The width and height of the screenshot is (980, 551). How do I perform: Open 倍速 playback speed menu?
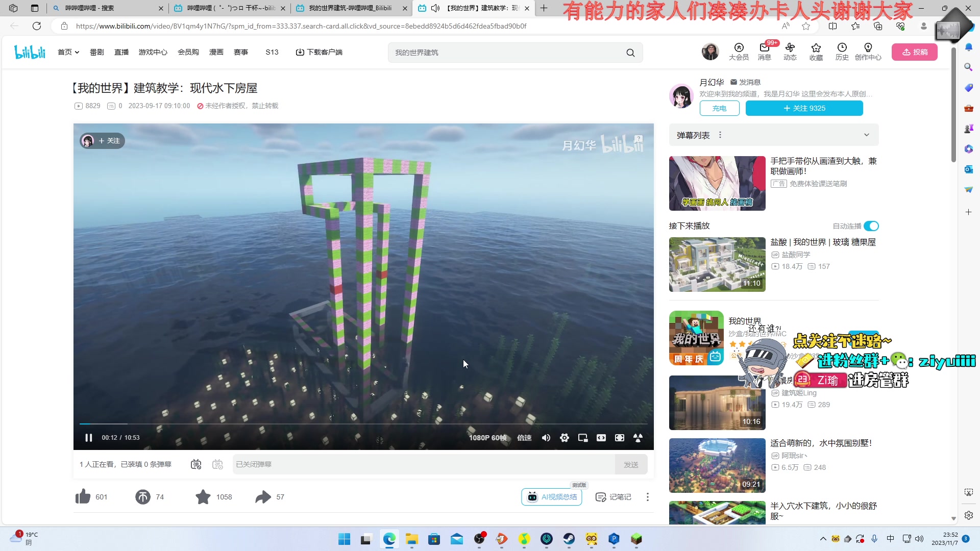click(524, 438)
